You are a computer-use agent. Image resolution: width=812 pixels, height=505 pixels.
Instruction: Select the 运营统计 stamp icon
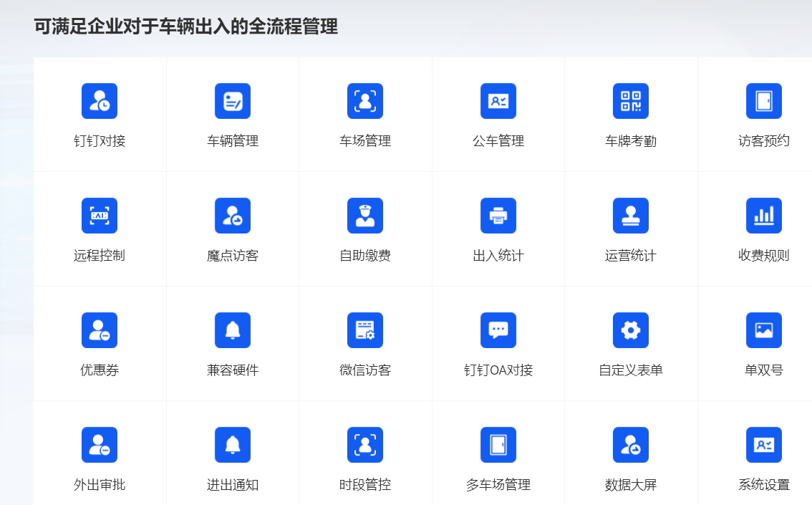point(631,216)
